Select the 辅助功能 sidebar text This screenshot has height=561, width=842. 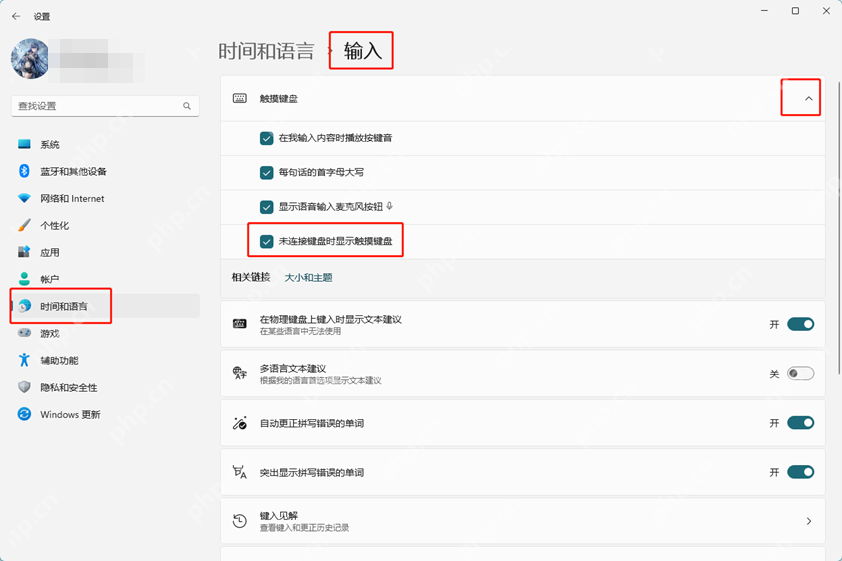tap(60, 360)
